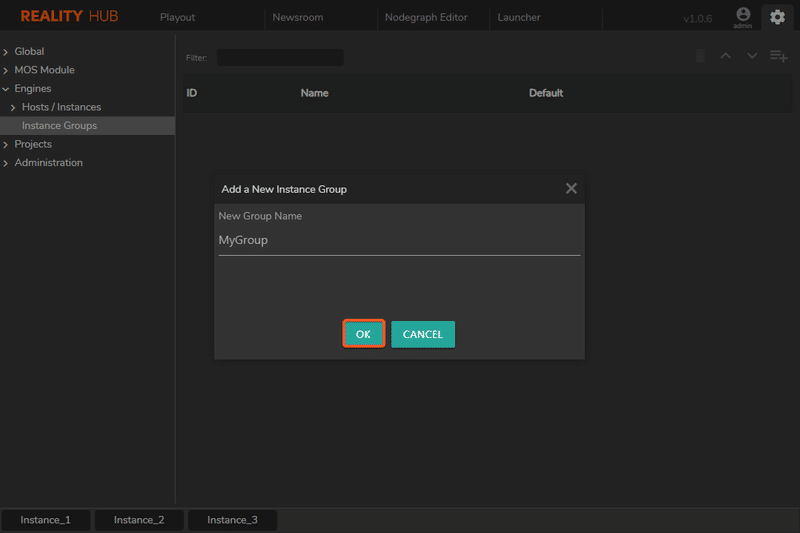Viewport: 800px width, 533px height.
Task: Open the Playout tab
Action: [178, 17]
